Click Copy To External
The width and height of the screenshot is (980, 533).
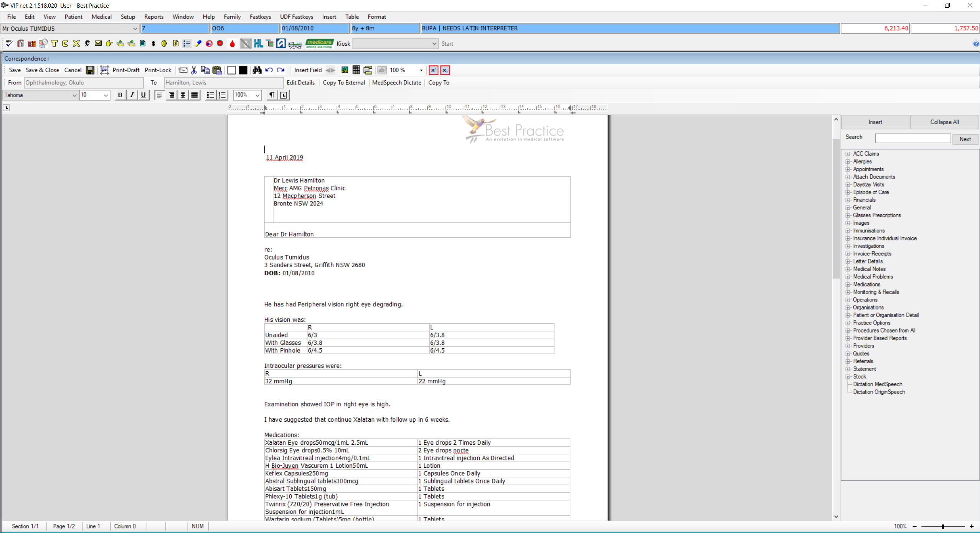(x=343, y=83)
